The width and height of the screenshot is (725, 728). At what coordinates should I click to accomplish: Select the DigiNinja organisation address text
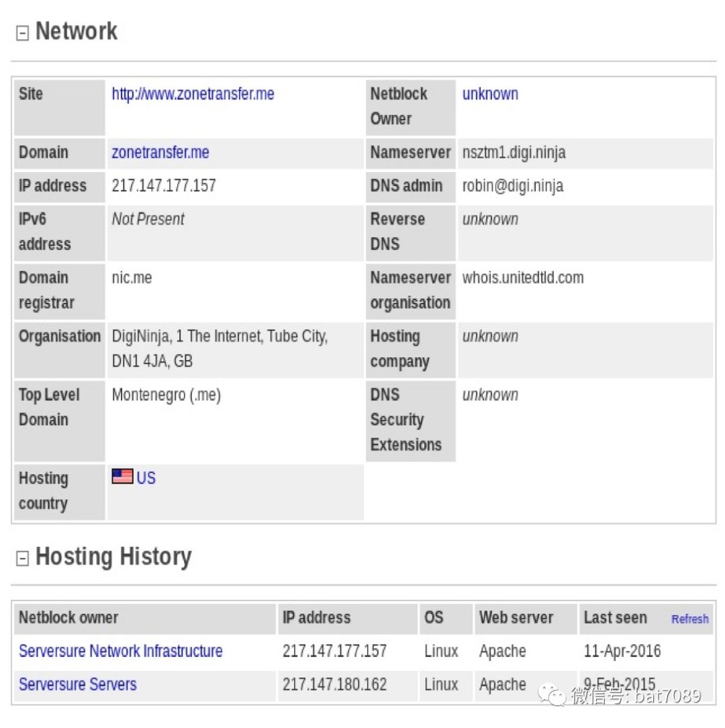[220, 348]
